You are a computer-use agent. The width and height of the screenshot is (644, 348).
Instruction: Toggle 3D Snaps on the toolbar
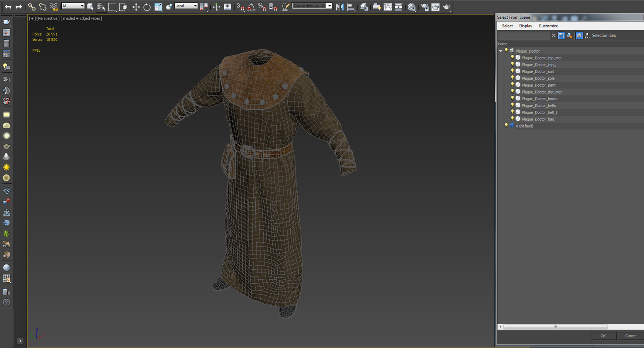241,7
